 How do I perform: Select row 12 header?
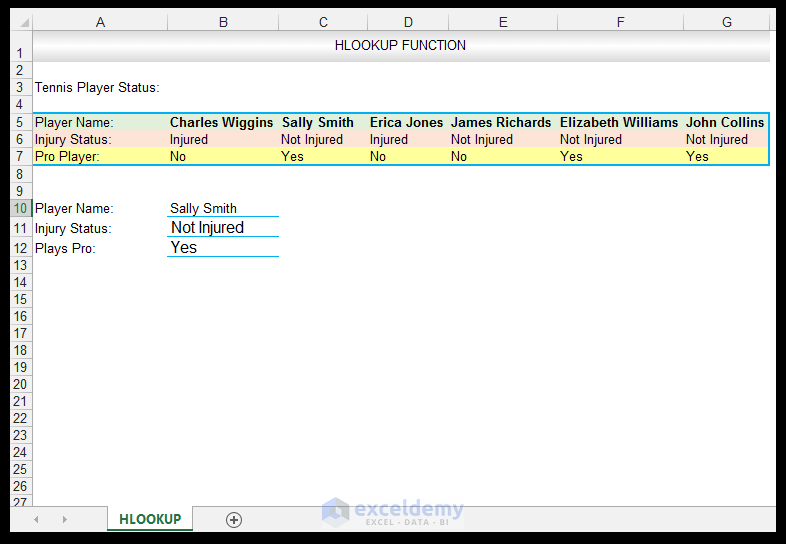click(x=21, y=248)
